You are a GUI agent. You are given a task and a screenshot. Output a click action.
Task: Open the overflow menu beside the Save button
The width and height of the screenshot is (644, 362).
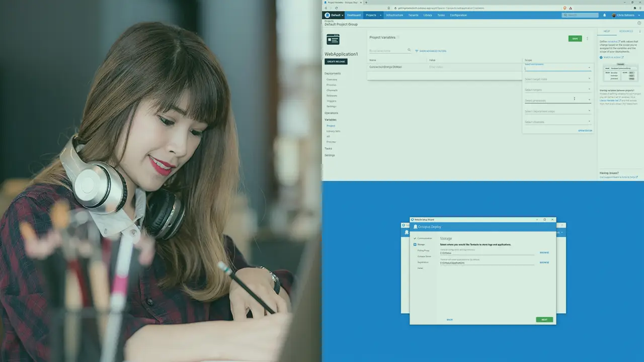click(587, 39)
